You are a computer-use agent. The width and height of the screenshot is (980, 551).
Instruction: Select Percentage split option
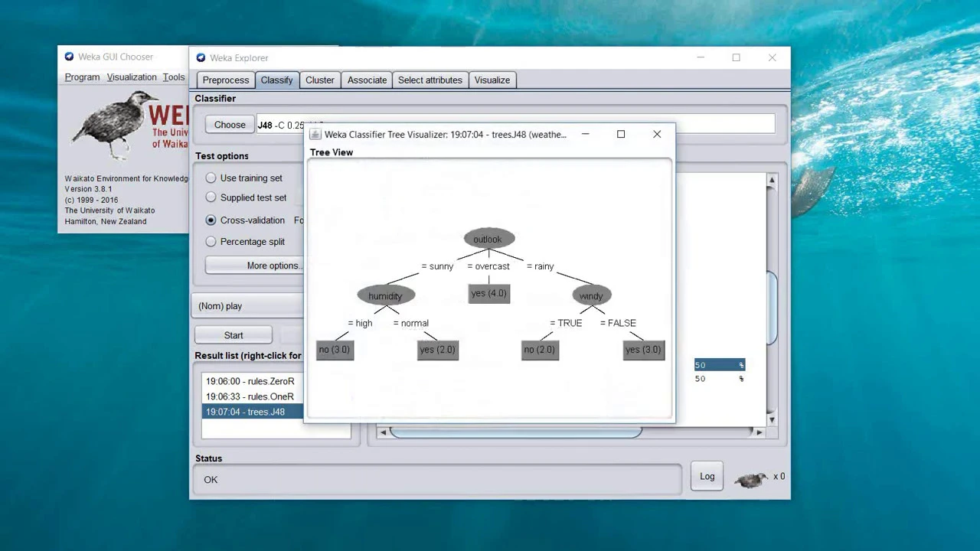point(211,241)
